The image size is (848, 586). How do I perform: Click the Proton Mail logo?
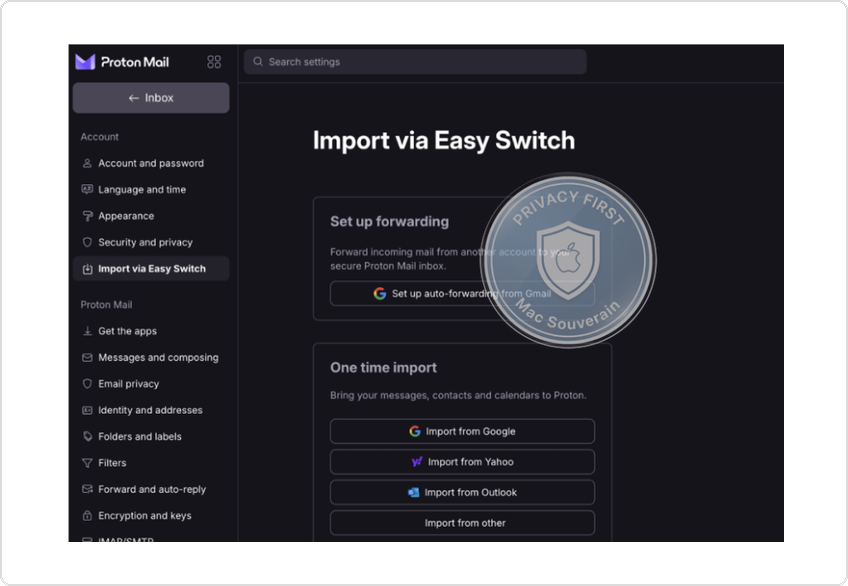[x=122, y=62]
